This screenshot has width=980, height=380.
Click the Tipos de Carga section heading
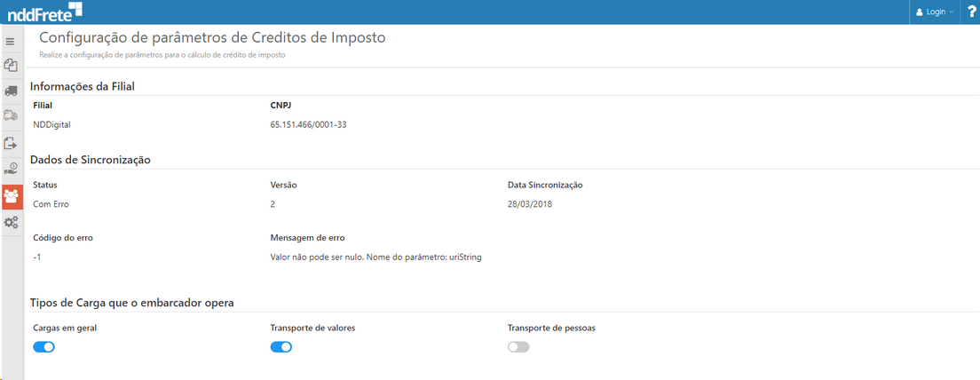[x=132, y=303]
